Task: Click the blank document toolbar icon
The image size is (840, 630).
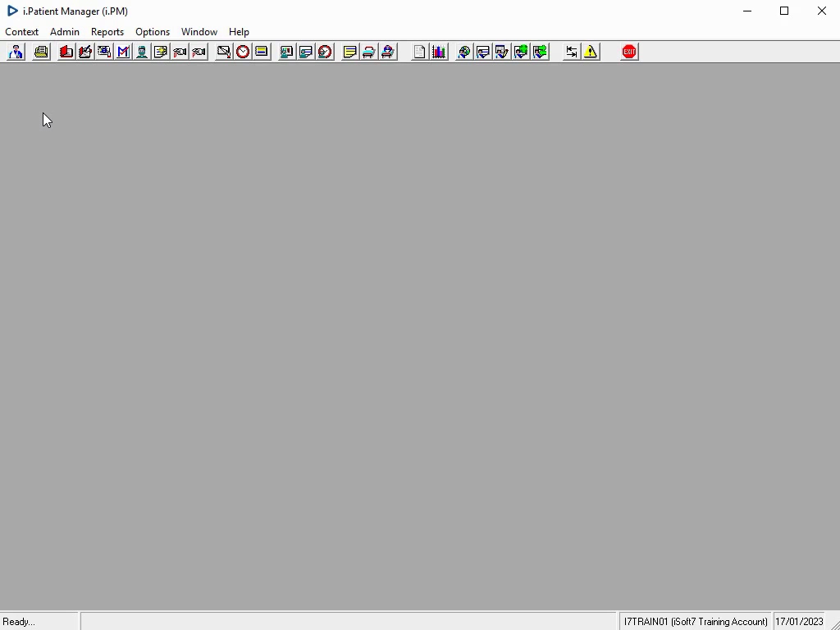Action: [x=419, y=52]
